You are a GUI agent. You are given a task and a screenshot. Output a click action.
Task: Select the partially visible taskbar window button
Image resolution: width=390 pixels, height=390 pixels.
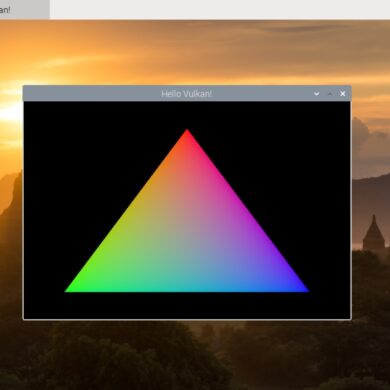pyautogui.click(x=25, y=9)
